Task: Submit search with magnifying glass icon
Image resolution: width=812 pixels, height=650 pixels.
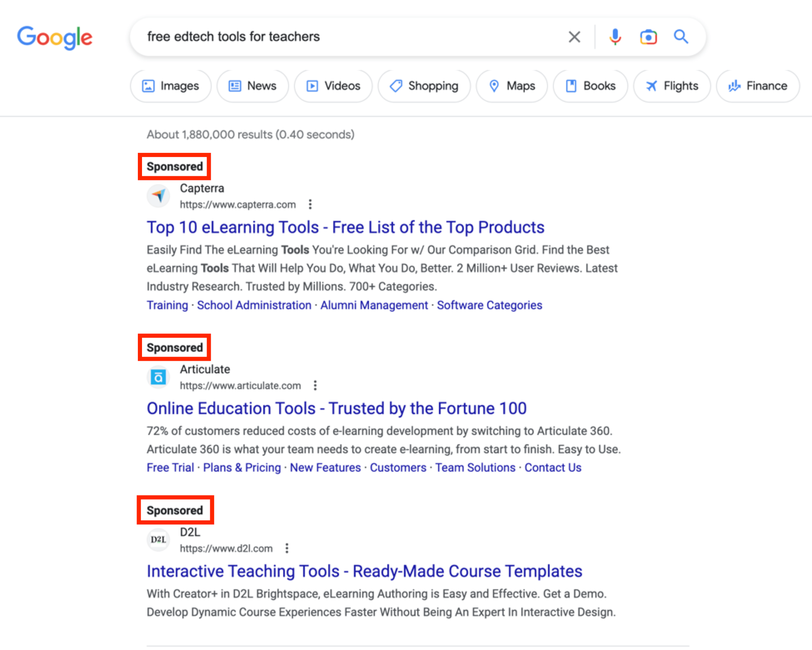Action: [x=681, y=37]
